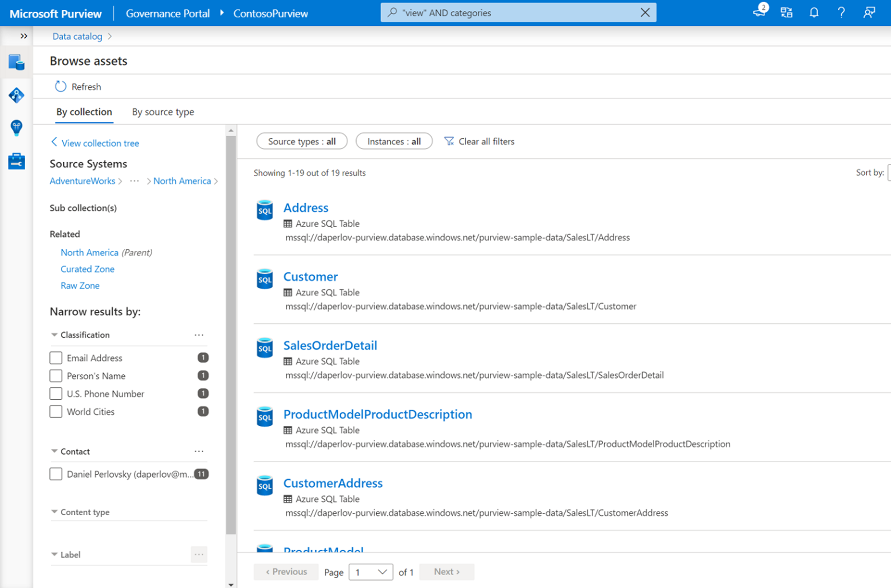
Task: Switch to the By source type tab
Action: coord(162,112)
